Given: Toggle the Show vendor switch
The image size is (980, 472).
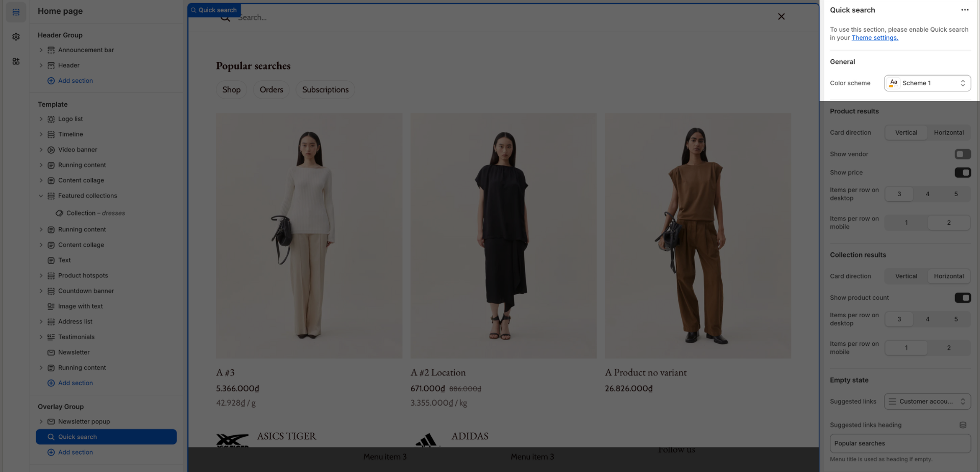Looking at the screenshot, I should pos(963,154).
